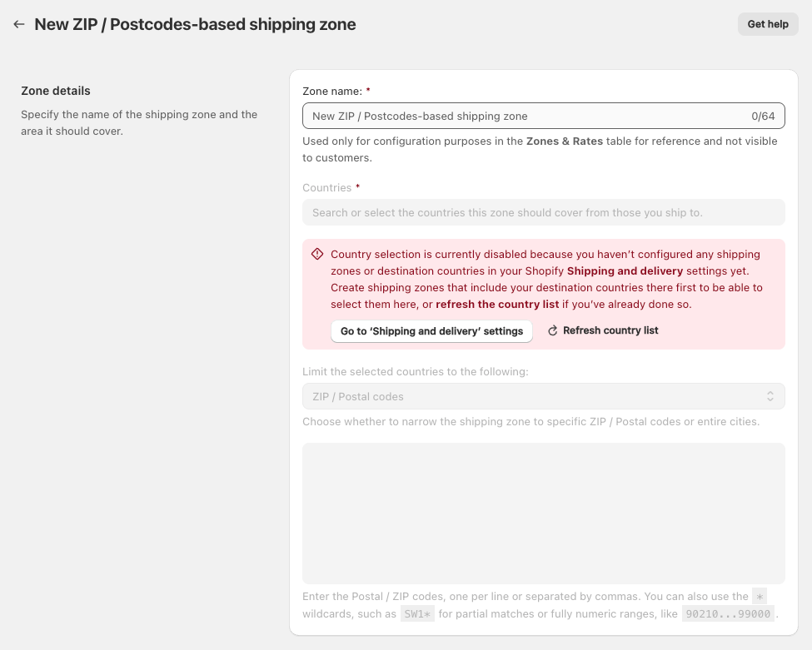
Task: Click the page title heading text
Action: coord(195,25)
